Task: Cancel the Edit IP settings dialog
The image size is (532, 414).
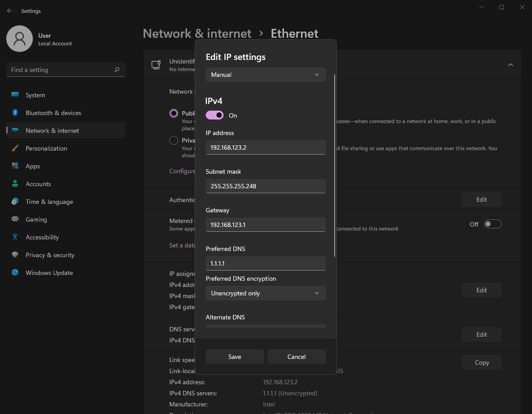Action: pos(296,357)
